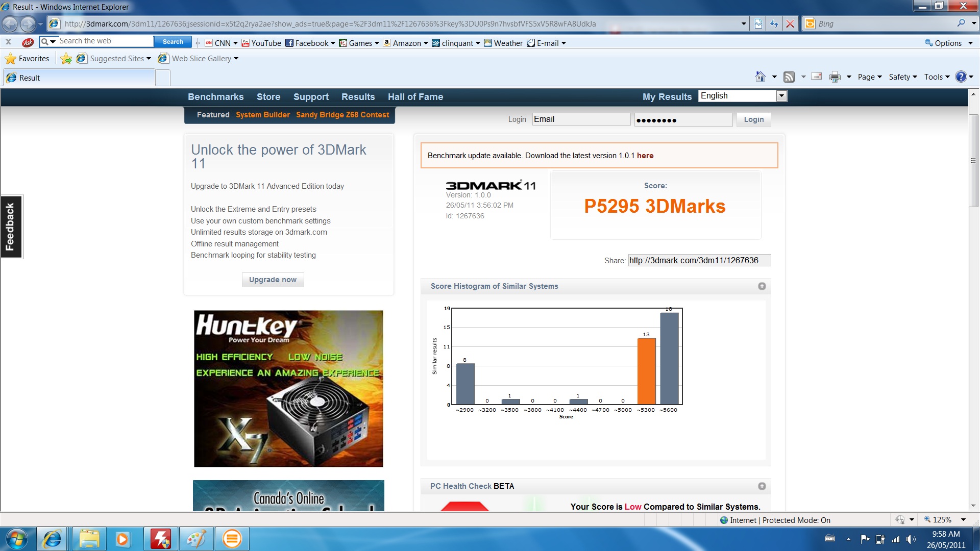Click the blue Help question mark icon
This screenshot has width=980, height=551.
pos(961,77)
